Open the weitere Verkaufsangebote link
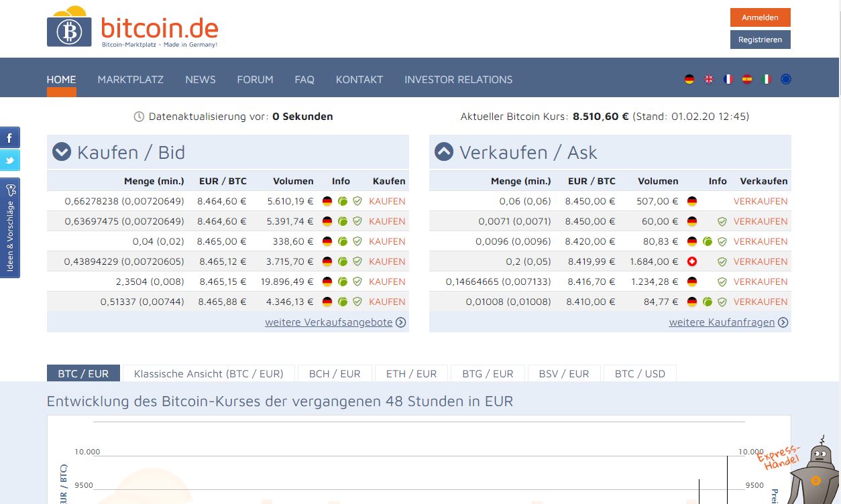The image size is (841, 504). point(329,322)
